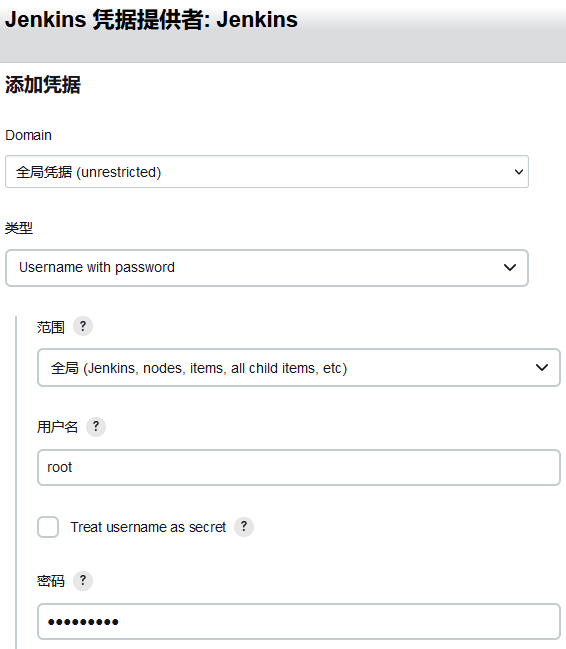The image size is (566, 649).
Task: Click the 类型 field label
Action: [x=19, y=228]
